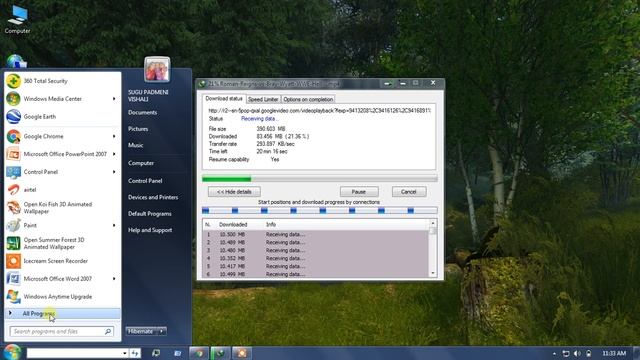This screenshot has height=360, width=640.
Task: Open the shutdown options arrow beside Hibernate
Action: click(x=162, y=331)
